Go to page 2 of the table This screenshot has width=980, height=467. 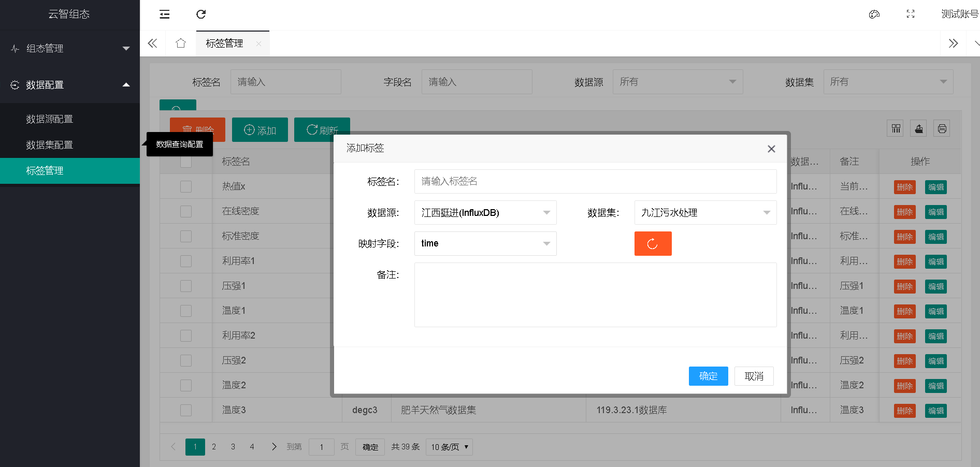click(x=214, y=447)
